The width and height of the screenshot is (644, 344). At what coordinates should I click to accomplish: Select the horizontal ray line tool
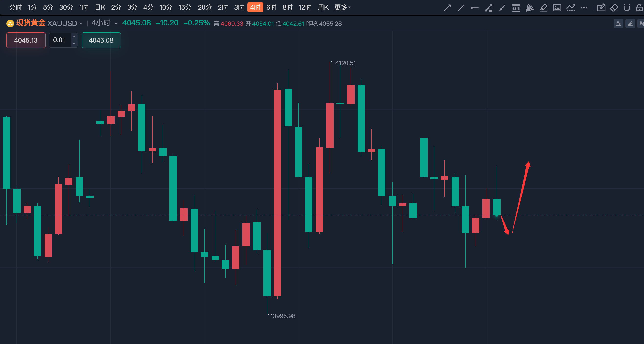(x=475, y=8)
